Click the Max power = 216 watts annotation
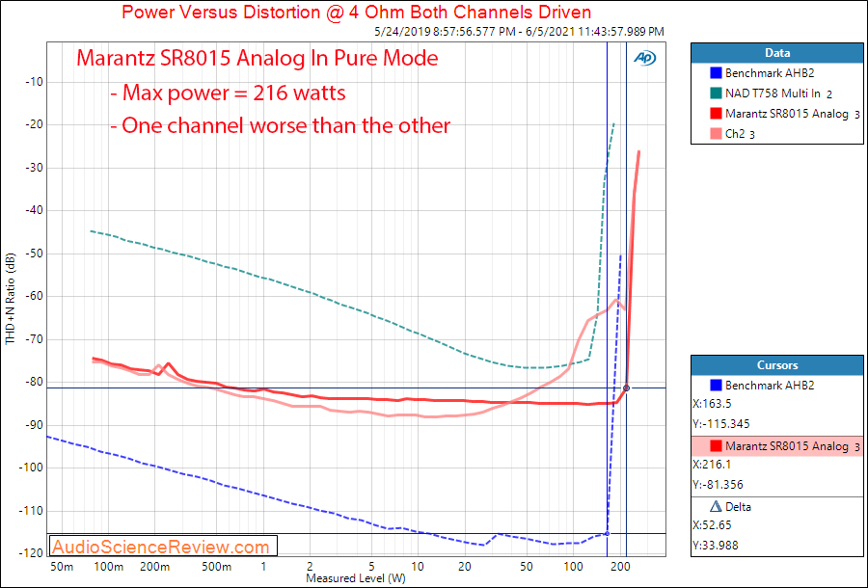Image resolution: width=868 pixels, height=588 pixels. [228, 93]
